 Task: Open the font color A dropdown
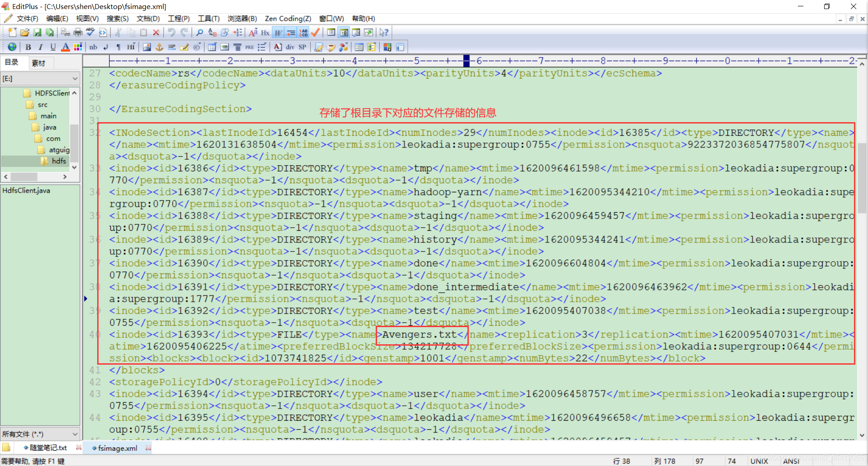coord(66,47)
